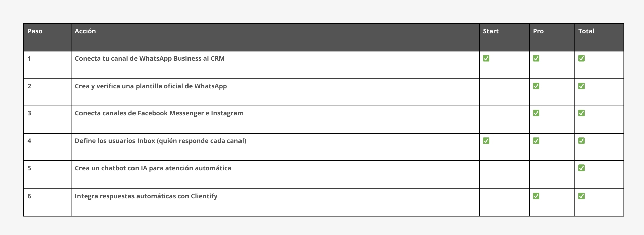Click the Total checkmark for chatbot con IA row
Image resolution: width=644 pixels, height=235 pixels.
tap(581, 168)
